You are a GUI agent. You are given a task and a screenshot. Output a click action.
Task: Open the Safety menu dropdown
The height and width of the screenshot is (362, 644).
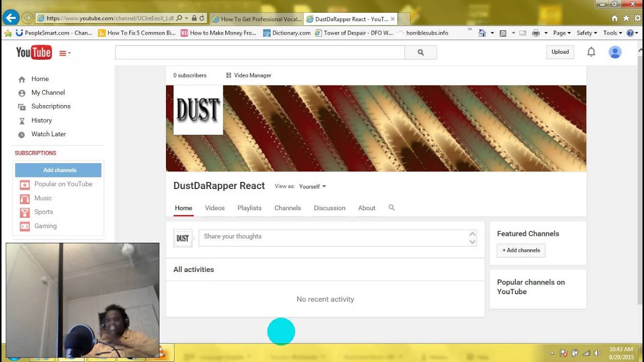pos(587,33)
